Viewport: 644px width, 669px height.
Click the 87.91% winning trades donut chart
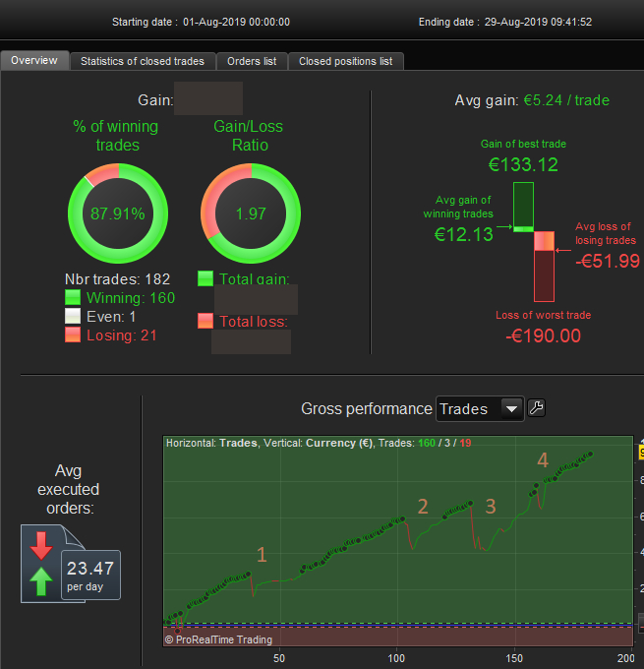118,213
